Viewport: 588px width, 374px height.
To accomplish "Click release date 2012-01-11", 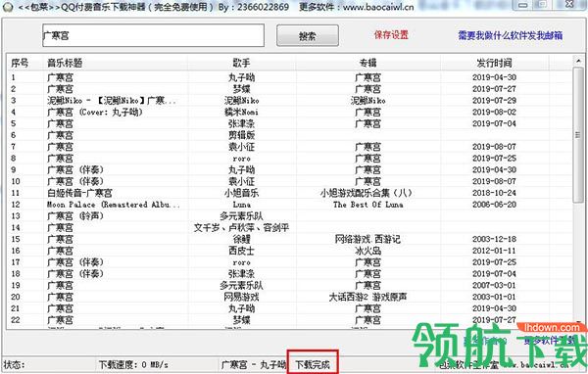I will [x=494, y=251].
